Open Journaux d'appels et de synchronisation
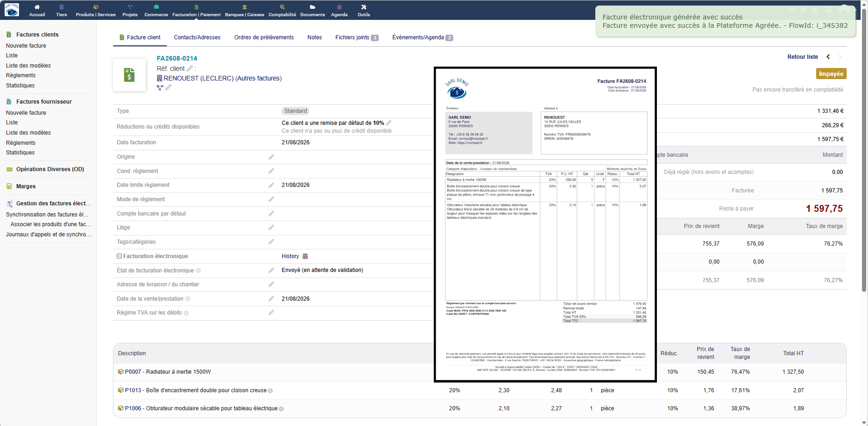868x426 pixels. pos(49,235)
